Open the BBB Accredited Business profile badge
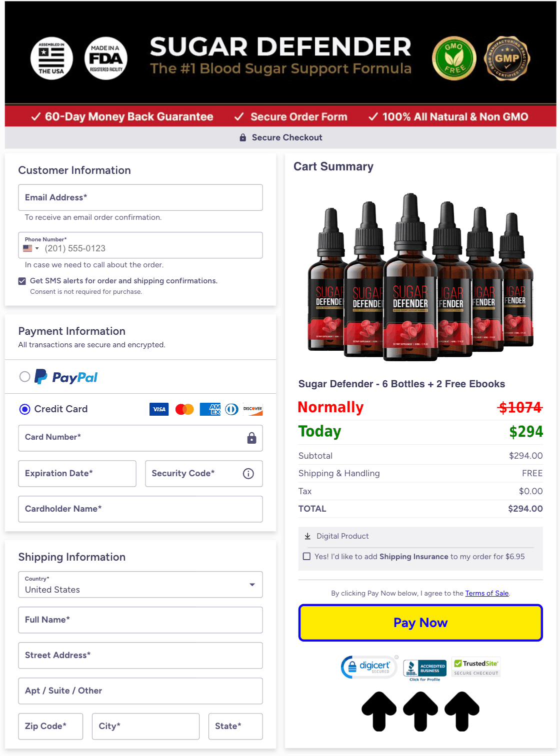This screenshot has width=560, height=756. pos(424,670)
